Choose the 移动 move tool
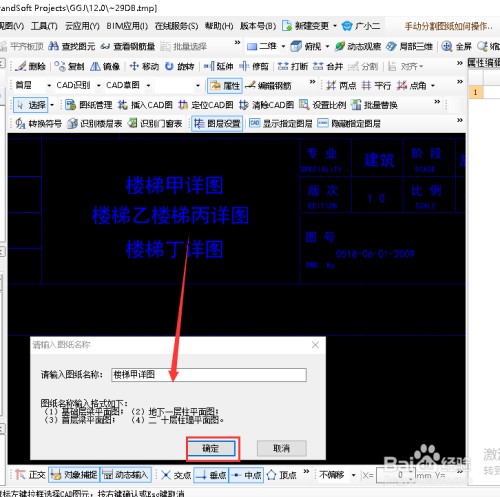The width and height of the screenshot is (500, 497). (144, 66)
